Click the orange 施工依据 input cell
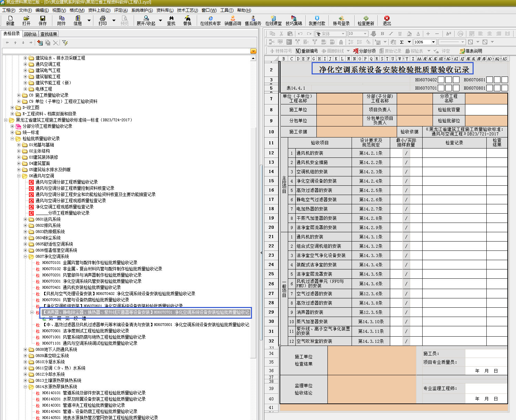Screen dimensions: 516x420 tap(356, 132)
